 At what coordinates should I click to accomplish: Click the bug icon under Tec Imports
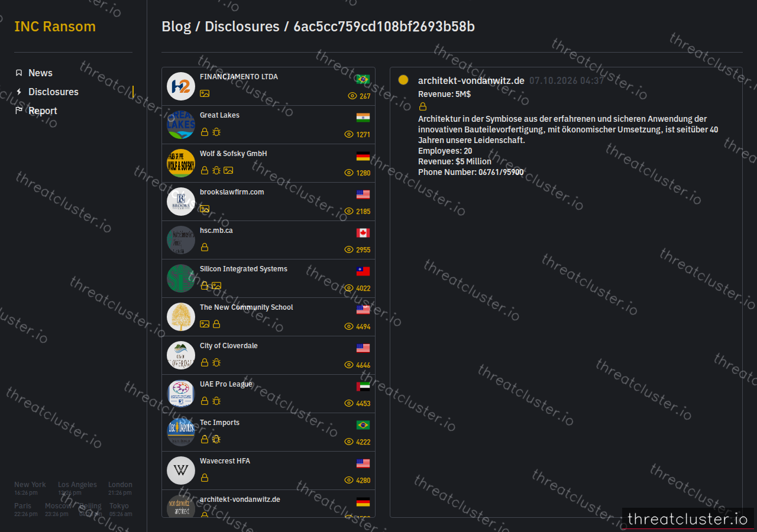click(x=216, y=439)
